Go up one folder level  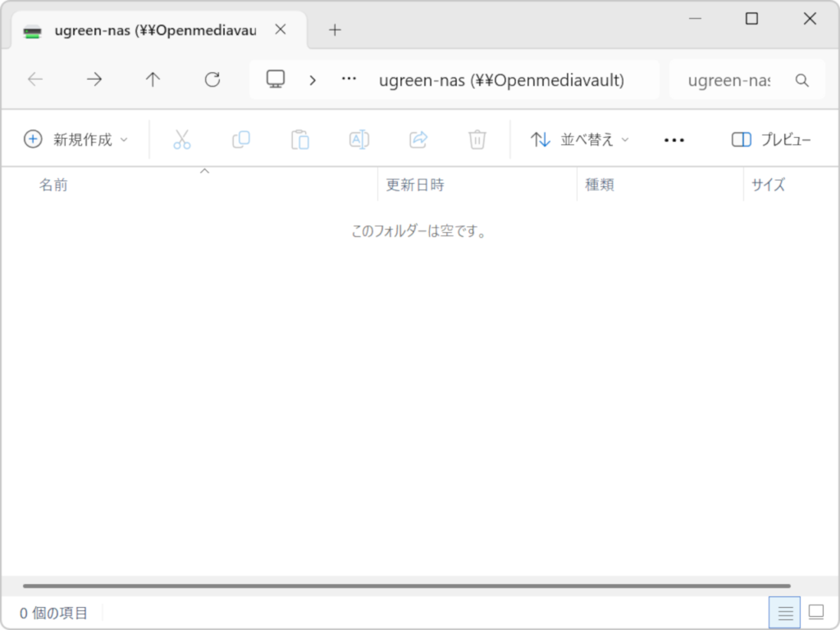click(x=153, y=80)
